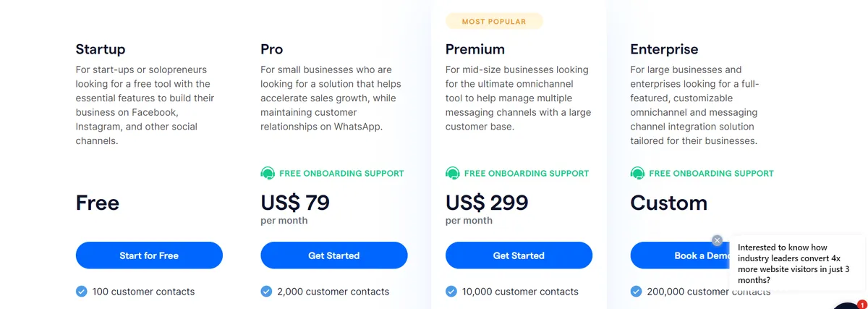The image size is (868, 309).
Task: Click Get Started under the Pro plan
Action: click(x=334, y=255)
